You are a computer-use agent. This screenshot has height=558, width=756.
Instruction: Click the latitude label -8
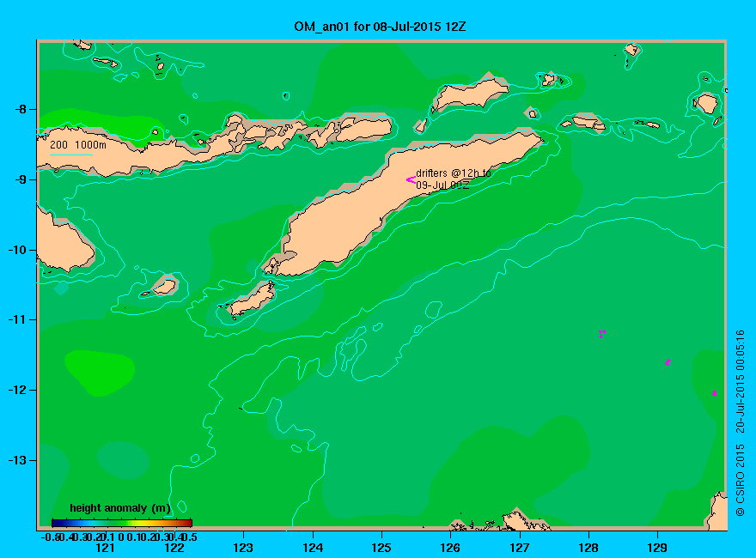coord(21,109)
